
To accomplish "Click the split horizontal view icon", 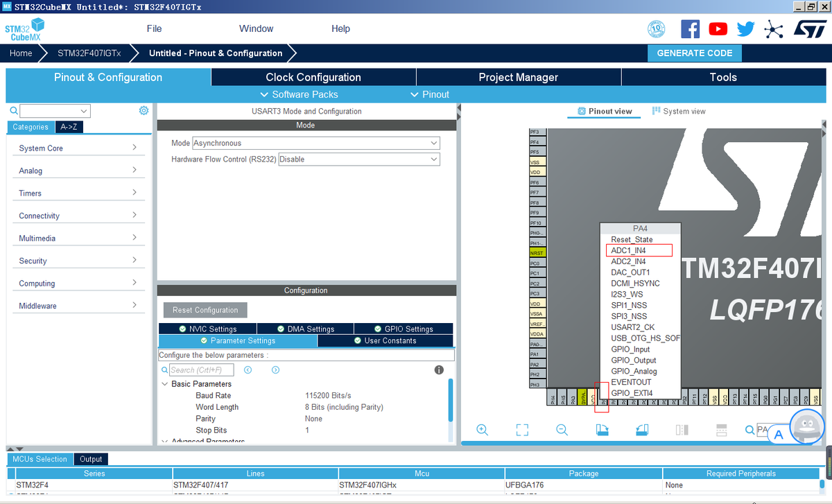I will [x=721, y=430].
